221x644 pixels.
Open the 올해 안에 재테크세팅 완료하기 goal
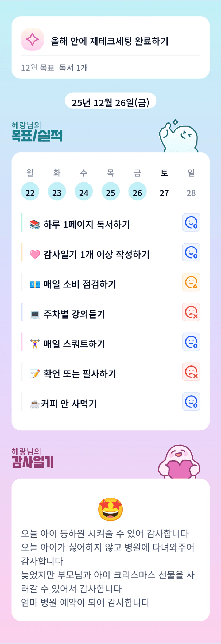coord(110,41)
